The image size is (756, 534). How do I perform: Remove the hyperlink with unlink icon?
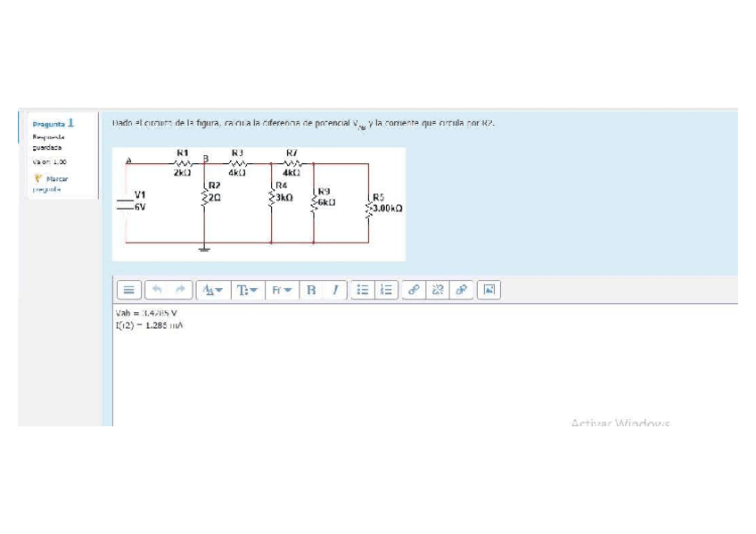(x=438, y=290)
